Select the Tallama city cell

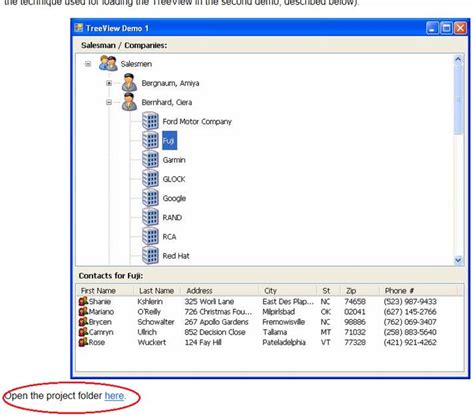click(274, 332)
